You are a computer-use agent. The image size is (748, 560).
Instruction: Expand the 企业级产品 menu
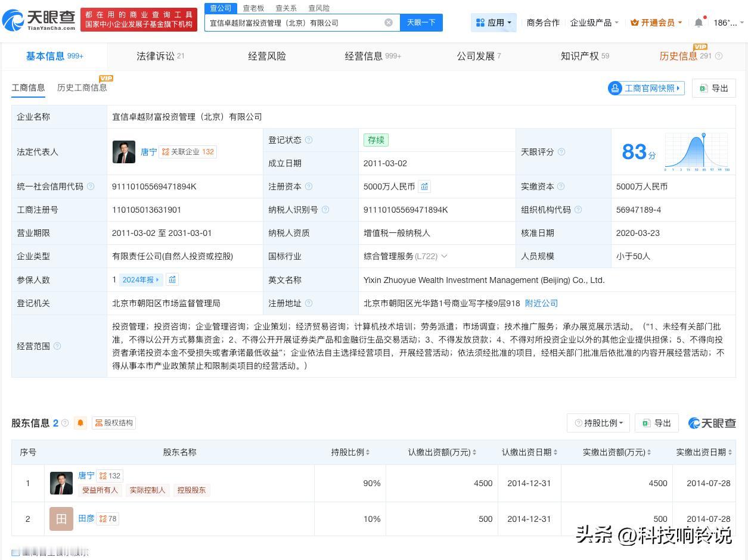594,23
